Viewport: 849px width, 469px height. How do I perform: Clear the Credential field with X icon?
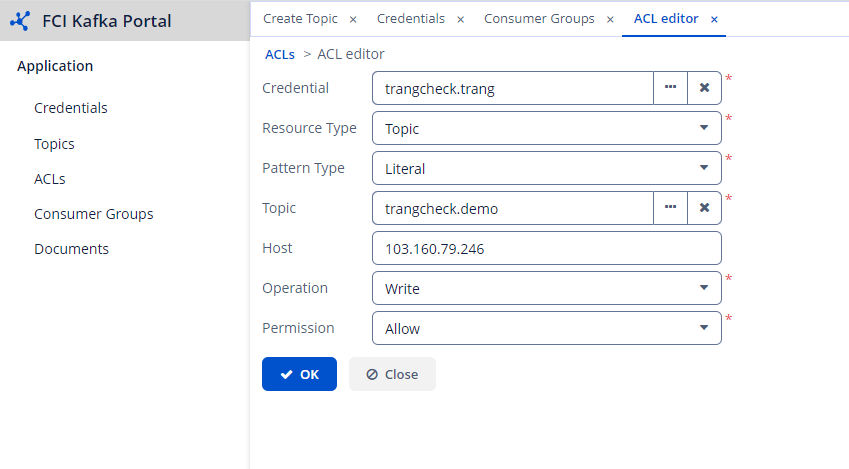click(704, 88)
